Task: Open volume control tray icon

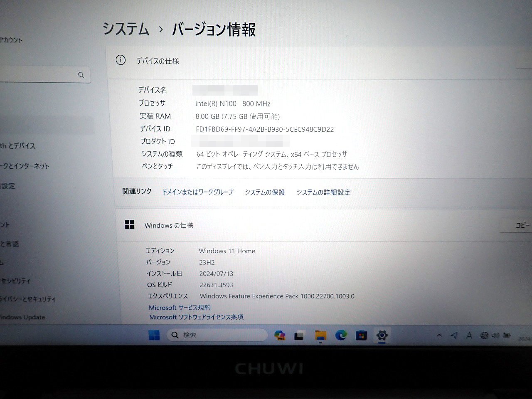Action: 495,335
